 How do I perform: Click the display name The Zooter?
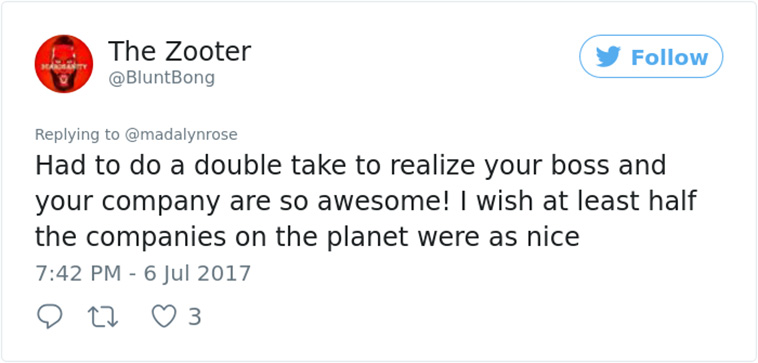[x=179, y=51]
